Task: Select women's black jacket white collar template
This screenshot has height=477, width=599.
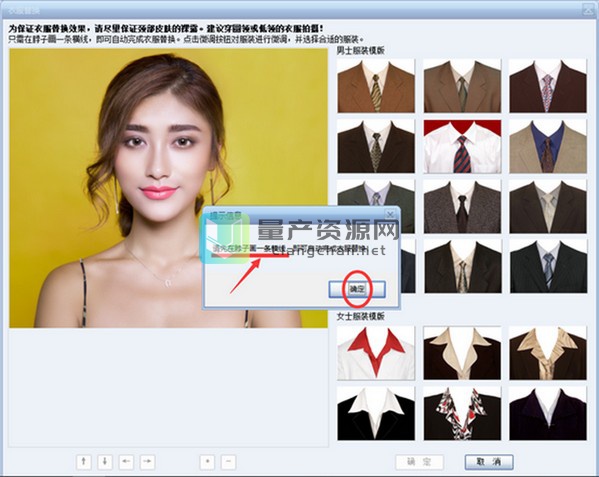Action: tap(376, 414)
